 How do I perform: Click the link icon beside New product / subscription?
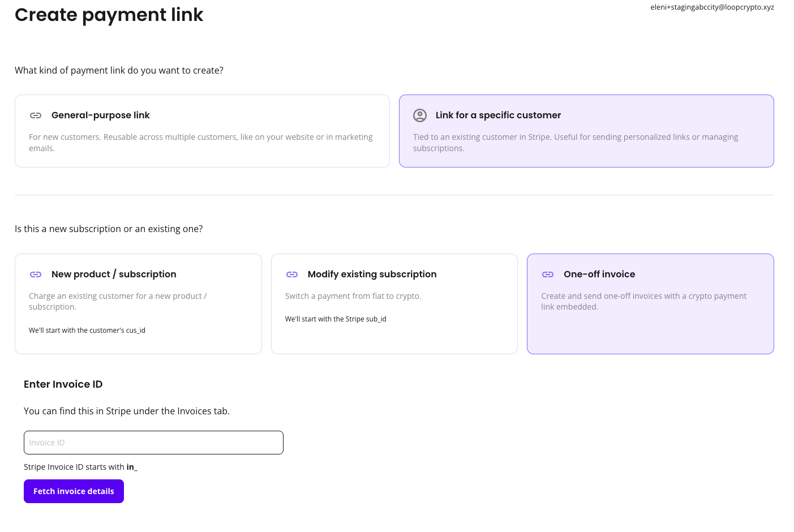point(36,274)
